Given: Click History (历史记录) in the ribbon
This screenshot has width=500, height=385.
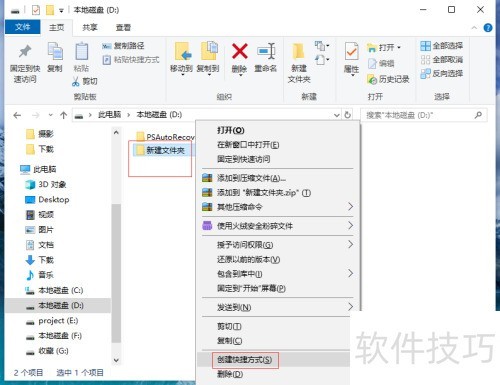Looking at the screenshot, I should tap(388, 79).
